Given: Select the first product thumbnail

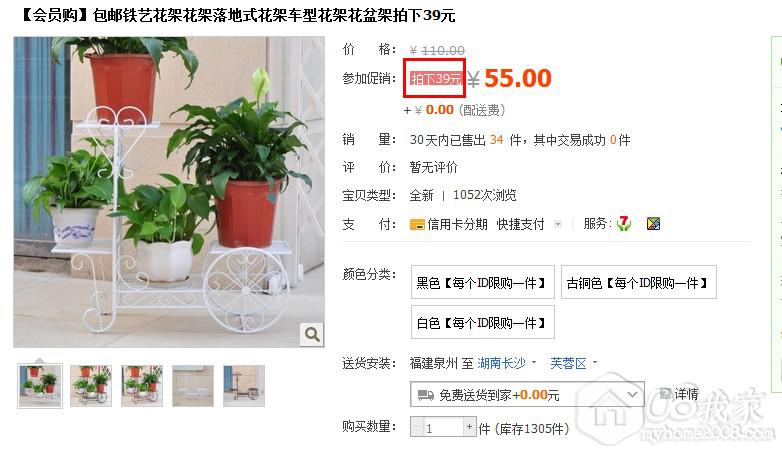Looking at the screenshot, I should click(x=40, y=386).
